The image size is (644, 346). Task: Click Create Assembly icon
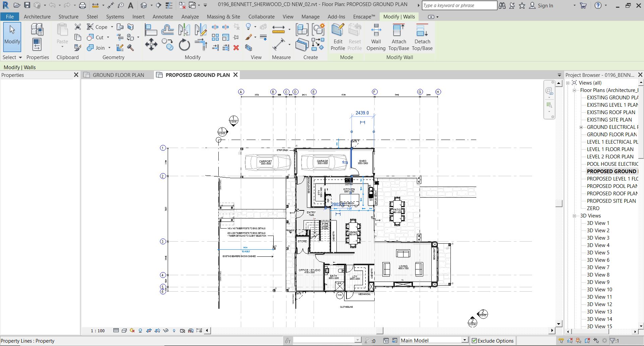[302, 30]
